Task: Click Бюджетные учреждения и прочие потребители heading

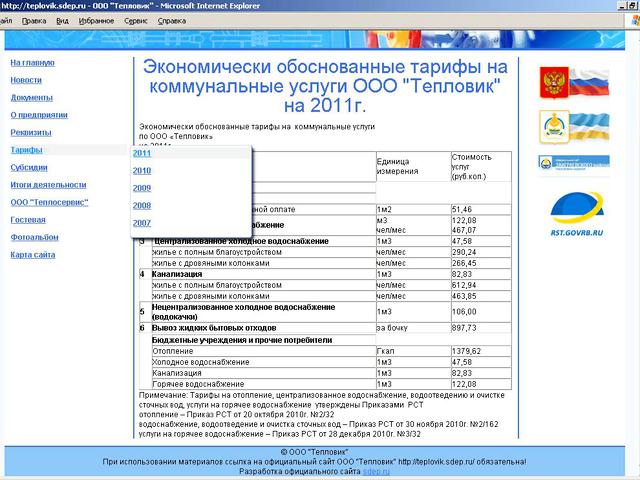Action: click(242, 340)
